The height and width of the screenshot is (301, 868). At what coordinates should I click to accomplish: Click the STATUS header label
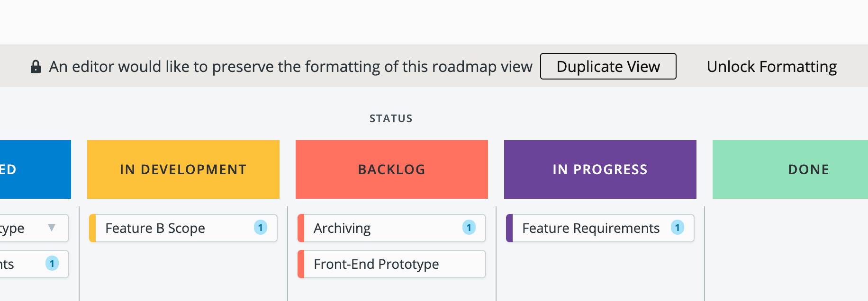click(391, 118)
